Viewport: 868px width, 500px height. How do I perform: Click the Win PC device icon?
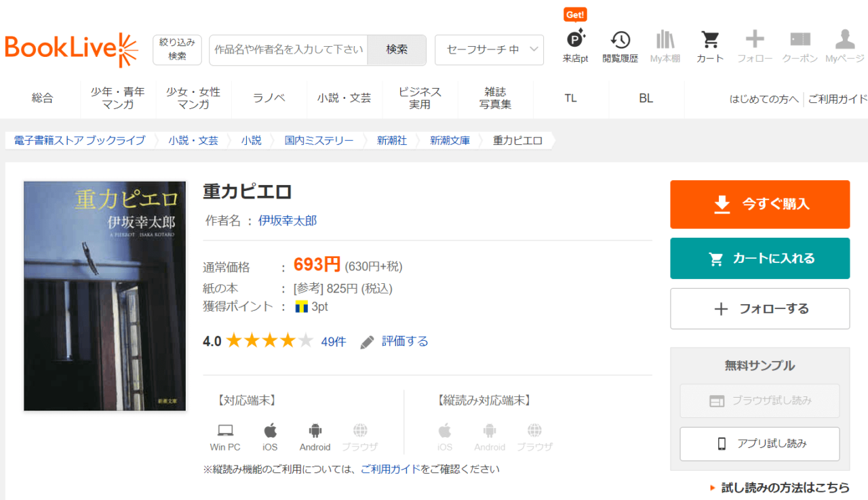coord(225,430)
